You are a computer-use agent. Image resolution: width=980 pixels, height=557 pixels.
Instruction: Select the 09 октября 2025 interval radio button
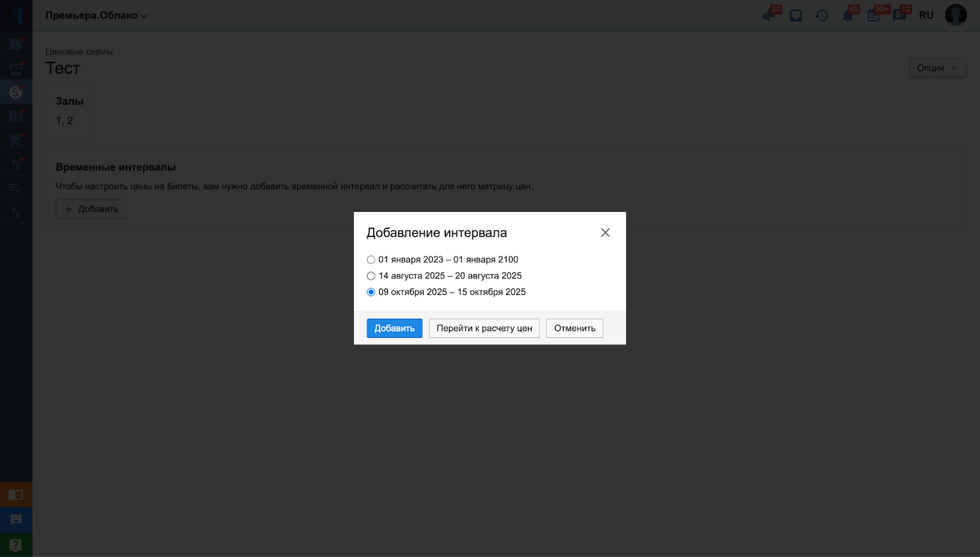[x=371, y=292]
